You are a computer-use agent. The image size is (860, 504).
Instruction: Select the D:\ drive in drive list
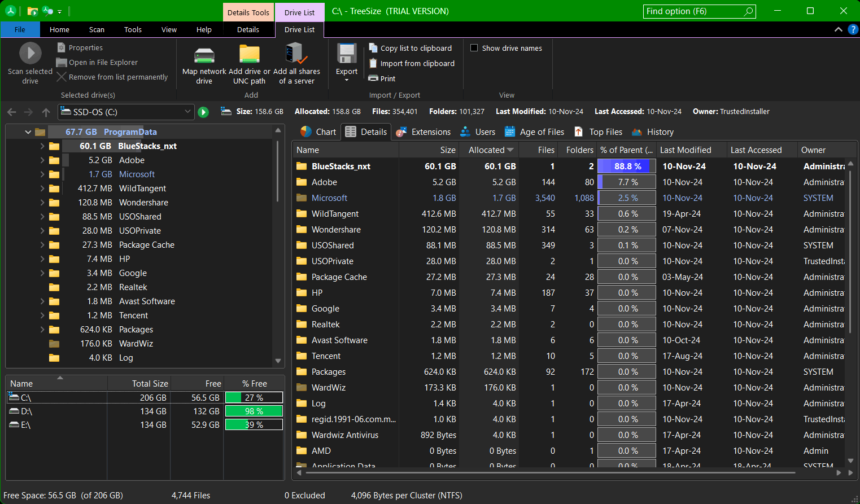click(144, 411)
